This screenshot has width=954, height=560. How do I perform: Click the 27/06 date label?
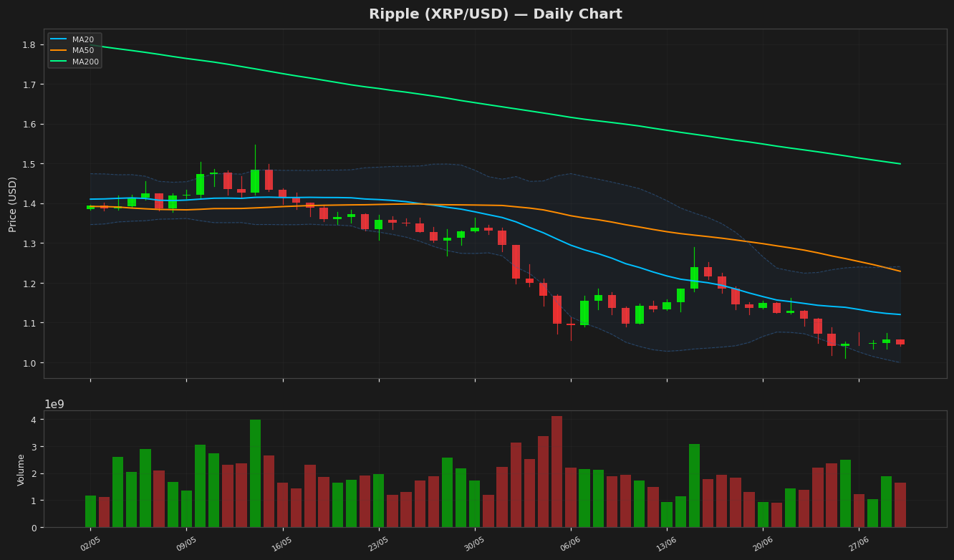click(859, 544)
